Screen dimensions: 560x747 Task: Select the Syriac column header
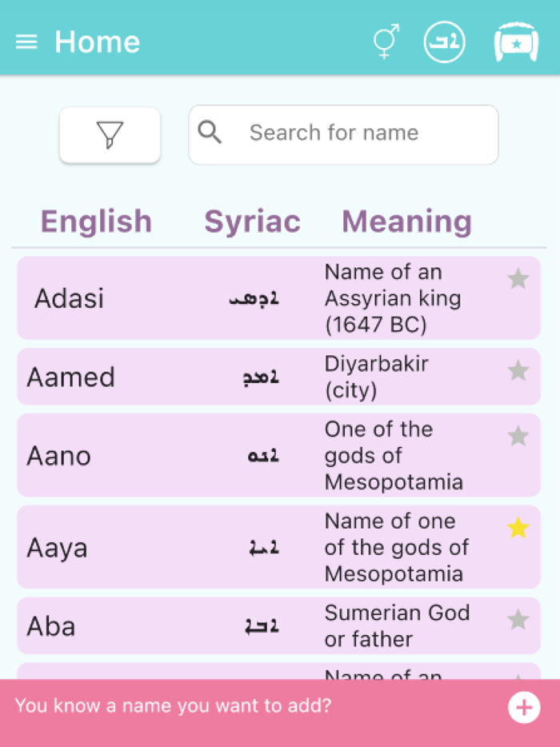pos(252,222)
